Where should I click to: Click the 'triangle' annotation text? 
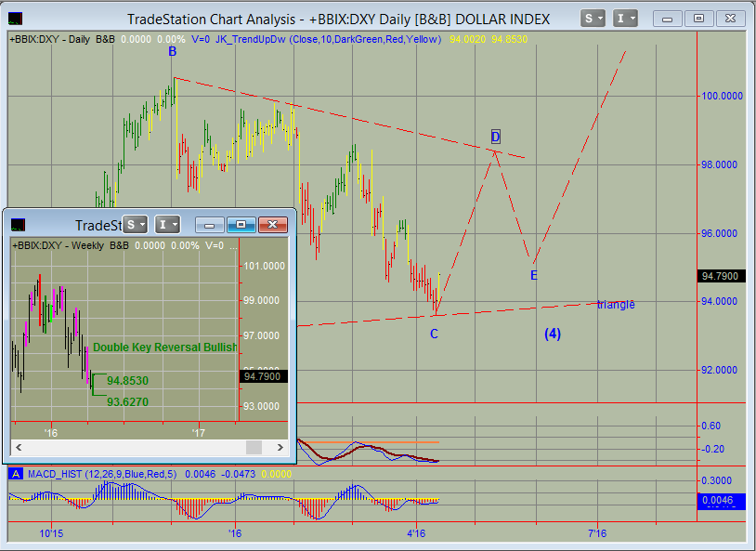pyautogui.click(x=616, y=305)
